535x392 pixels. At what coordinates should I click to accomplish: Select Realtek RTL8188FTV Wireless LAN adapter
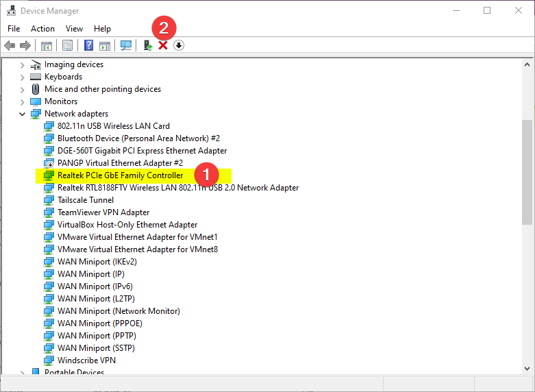[178, 188]
